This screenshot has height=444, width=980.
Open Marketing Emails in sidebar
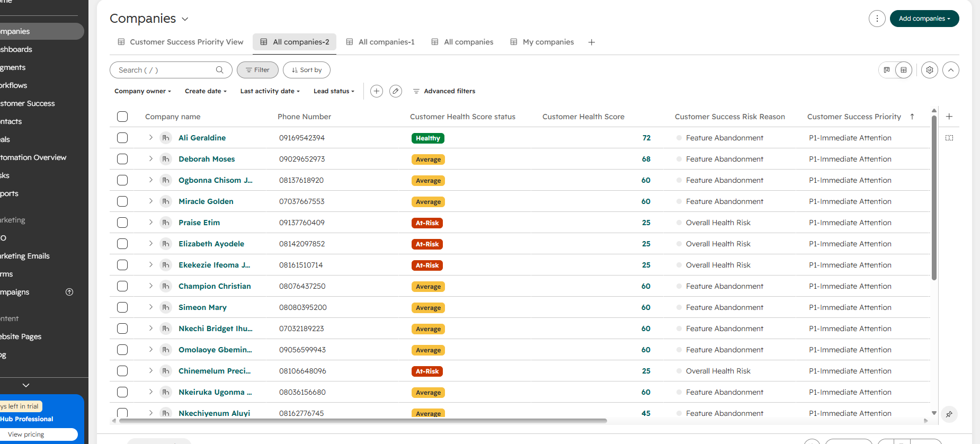24,256
